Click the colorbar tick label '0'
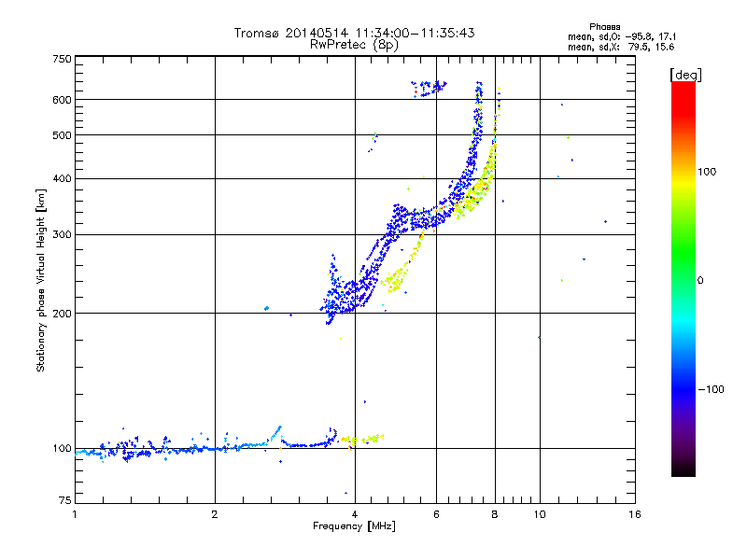Image resolution: width=747 pixels, height=560 pixels. tap(700, 281)
